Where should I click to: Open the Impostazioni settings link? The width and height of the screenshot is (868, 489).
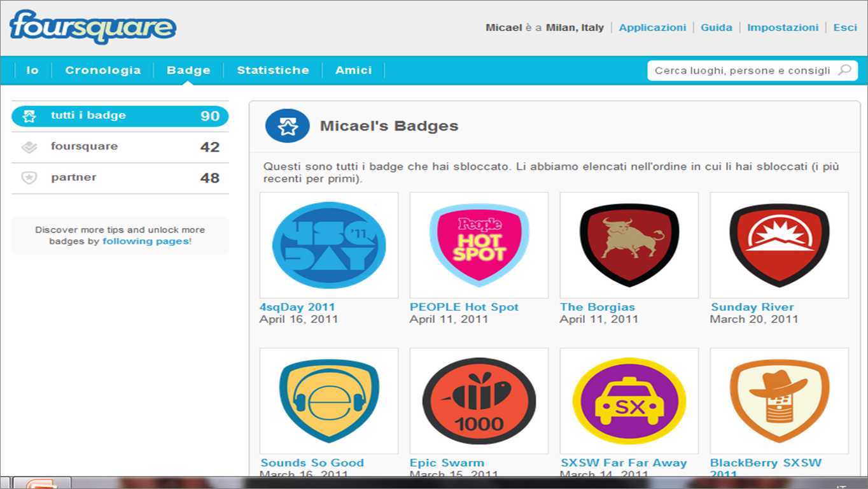(x=783, y=27)
